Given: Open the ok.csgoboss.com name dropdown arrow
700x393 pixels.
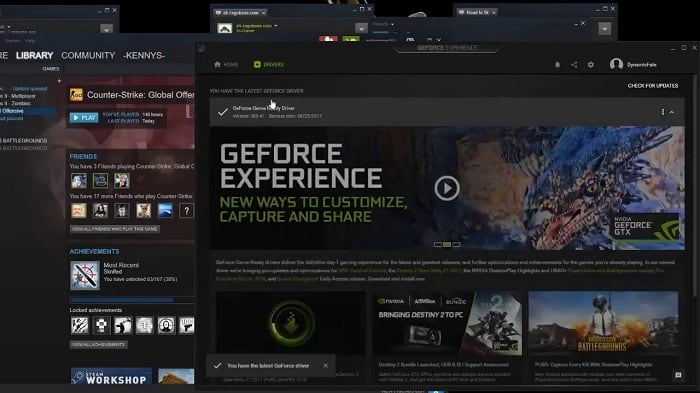Looking at the screenshot, I should pos(276,26).
